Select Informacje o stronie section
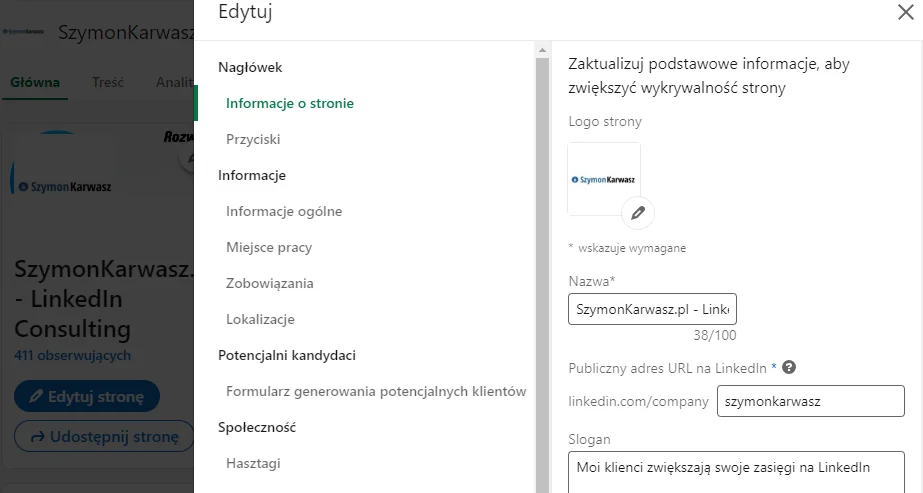Viewport: 923px width, 493px height. [290, 104]
